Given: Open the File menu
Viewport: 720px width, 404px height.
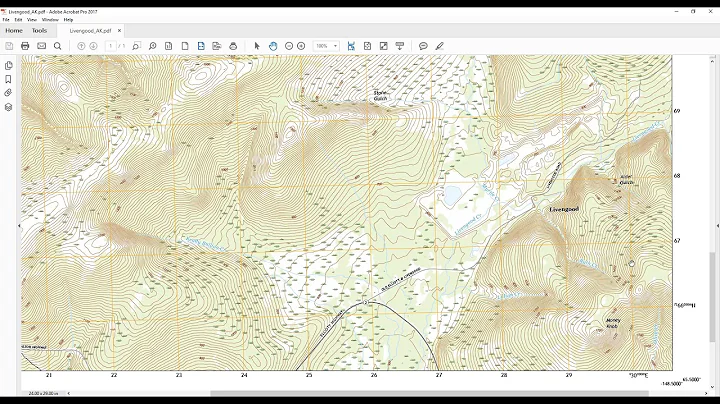Looking at the screenshot, I should pos(6,20).
